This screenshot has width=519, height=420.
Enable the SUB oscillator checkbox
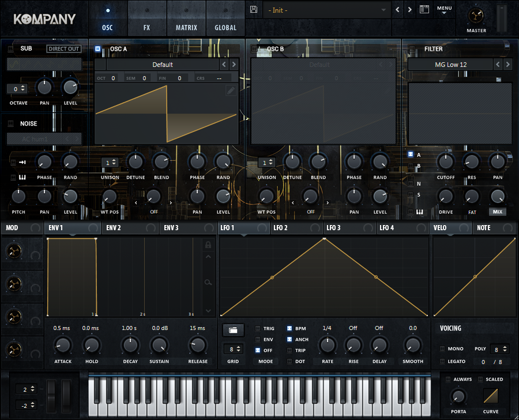click(10, 48)
